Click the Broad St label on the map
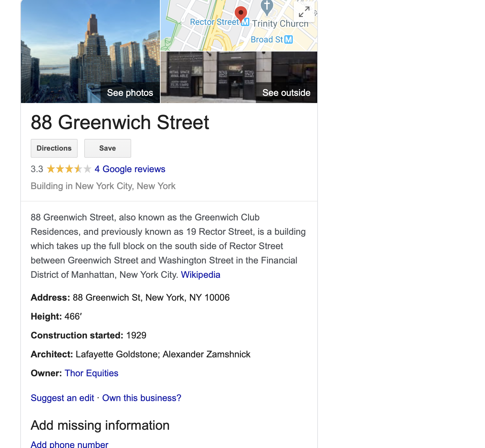Viewport: 485px width, 448px height. pyautogui.click(x=267, y=39)
